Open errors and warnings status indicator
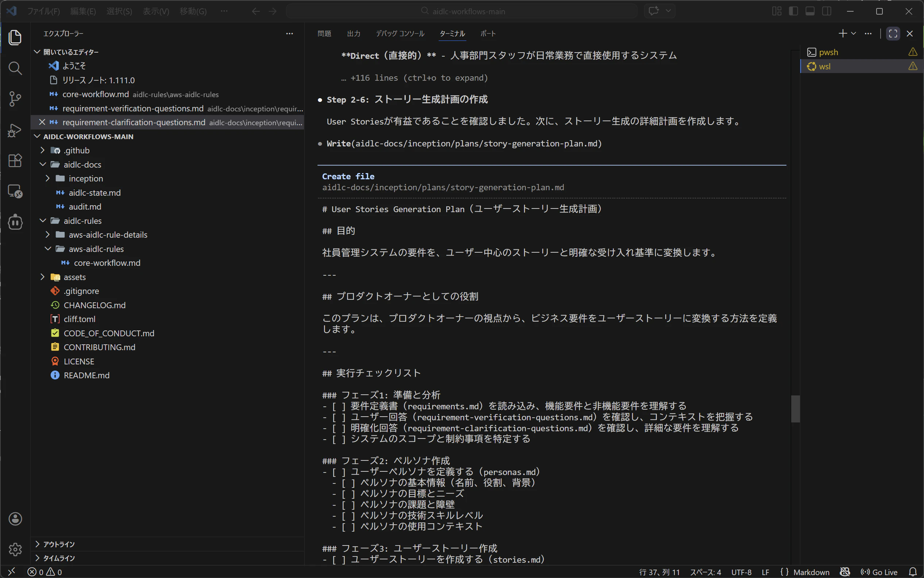The height and width of the screenshot is (578, 924). tap(45, 572)
